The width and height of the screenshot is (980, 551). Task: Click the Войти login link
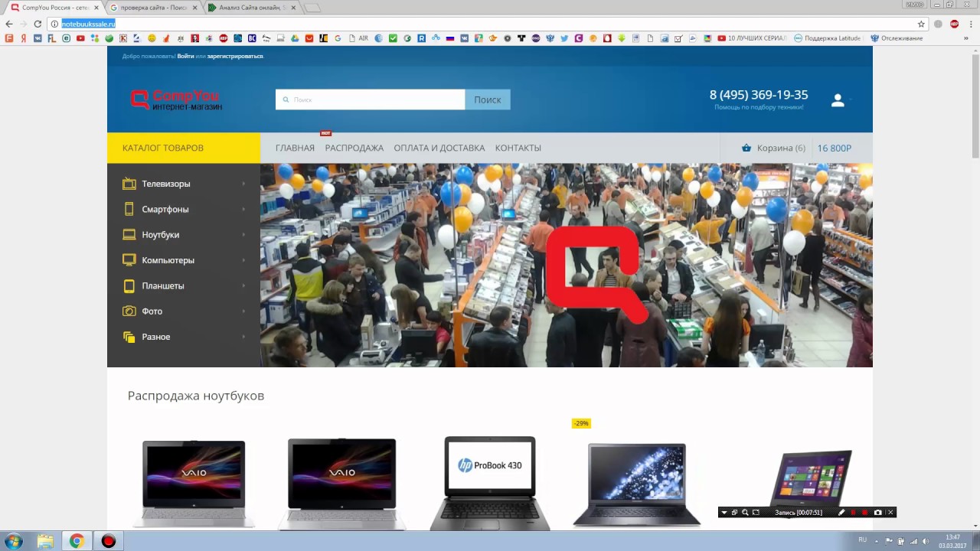185,57
